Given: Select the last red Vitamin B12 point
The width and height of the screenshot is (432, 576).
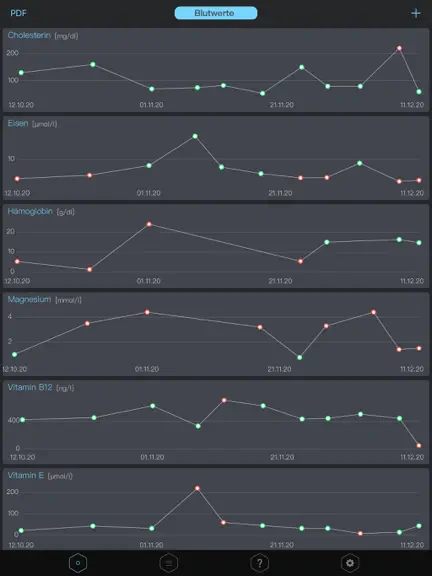Looking at the screenshot, I should (x=419, y=445).
